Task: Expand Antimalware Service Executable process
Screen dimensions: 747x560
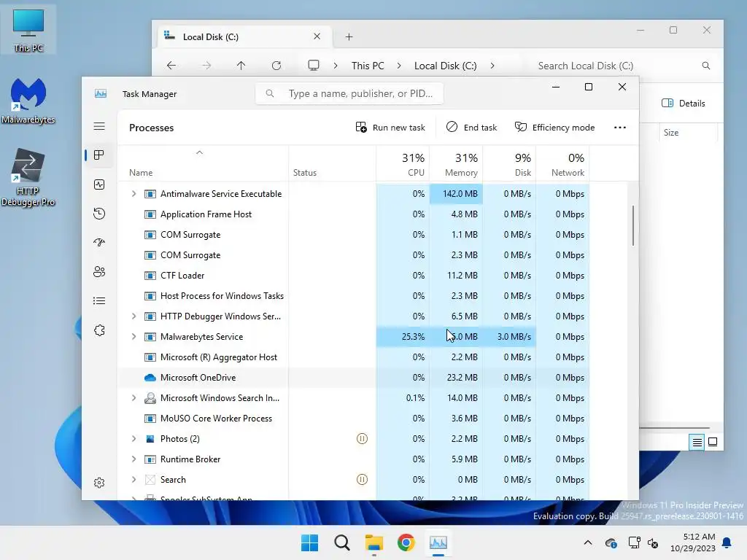Action: [x=134, y=194]
